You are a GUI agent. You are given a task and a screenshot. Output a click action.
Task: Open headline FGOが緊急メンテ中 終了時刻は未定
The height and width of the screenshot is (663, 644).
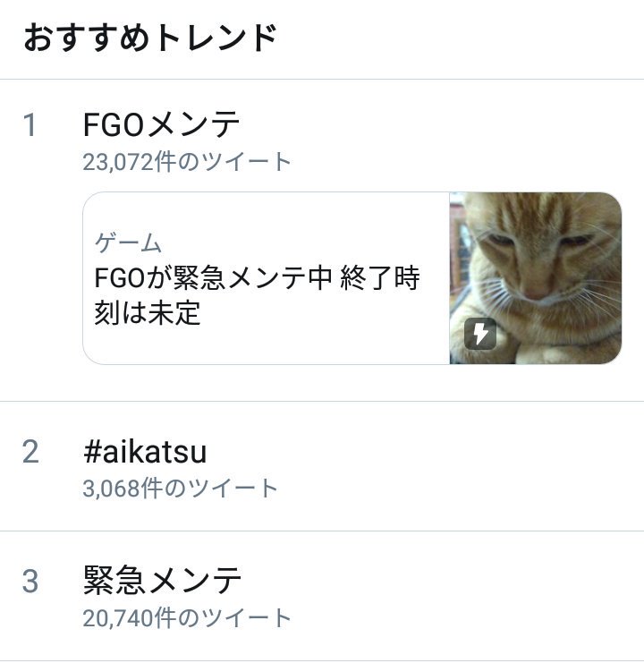click(257, 279)
